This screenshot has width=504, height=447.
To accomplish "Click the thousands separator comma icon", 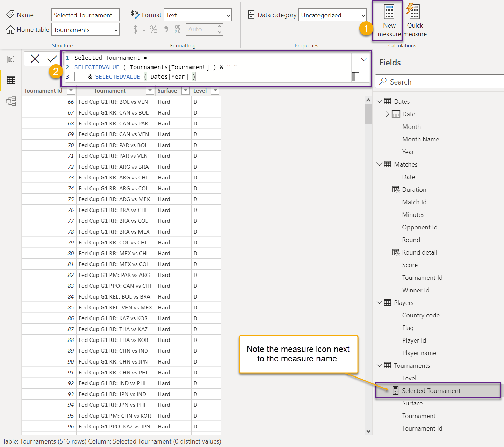I will [x=166, y=29].
